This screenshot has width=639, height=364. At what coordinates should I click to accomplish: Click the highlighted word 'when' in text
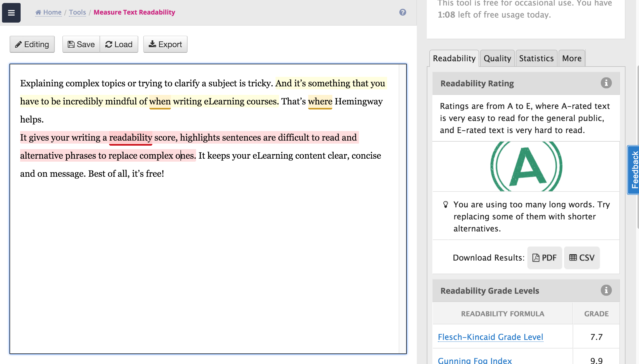(x=160, y=102)
